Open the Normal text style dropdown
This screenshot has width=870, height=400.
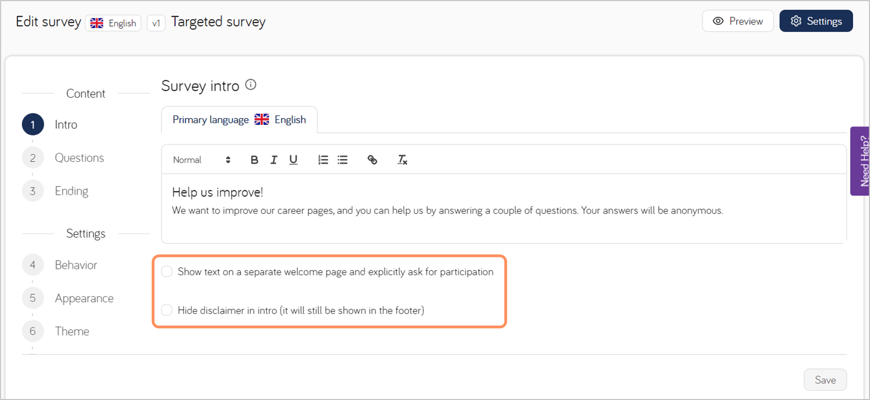pos(201,160)
